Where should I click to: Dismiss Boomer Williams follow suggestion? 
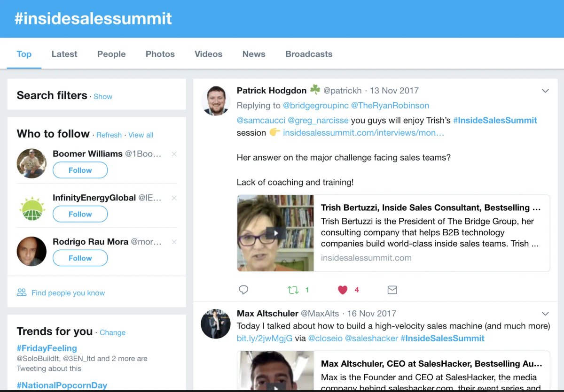(x=174, y=154)
